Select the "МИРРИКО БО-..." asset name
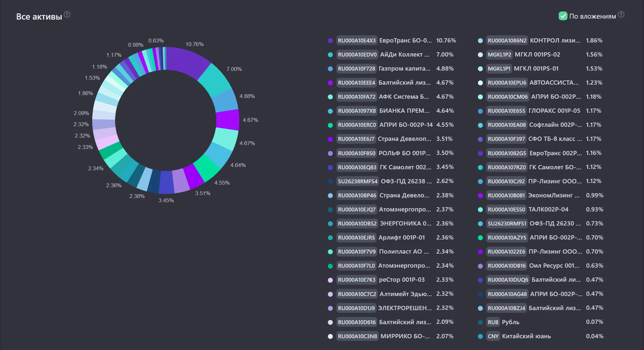 click(405, 336)
